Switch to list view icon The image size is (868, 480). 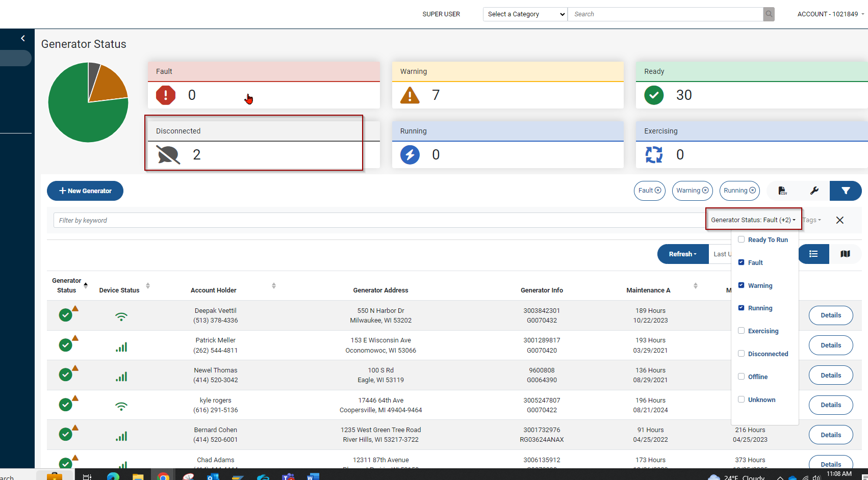point(813,254)
